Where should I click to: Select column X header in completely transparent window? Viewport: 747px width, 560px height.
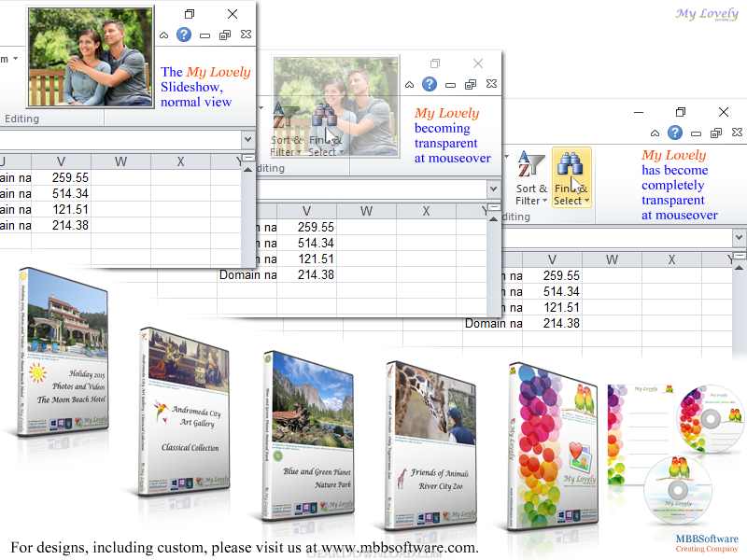[671, 260]
